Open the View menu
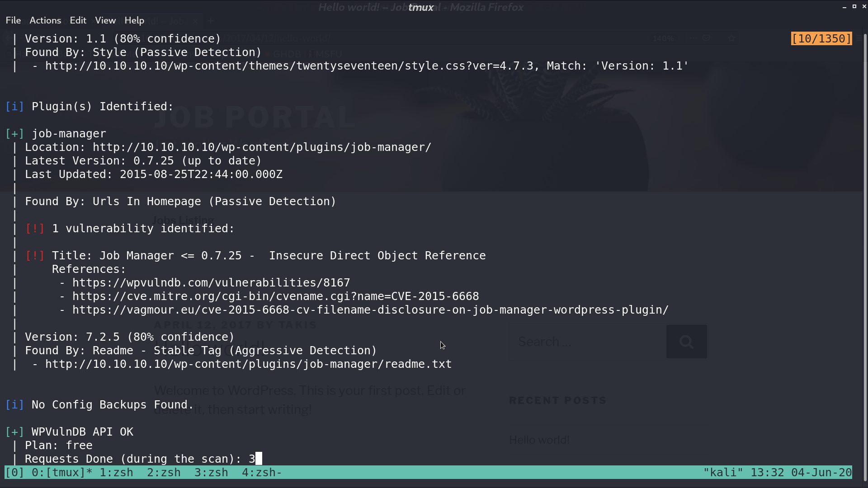 pyautogui.click(x=105, y=20)
